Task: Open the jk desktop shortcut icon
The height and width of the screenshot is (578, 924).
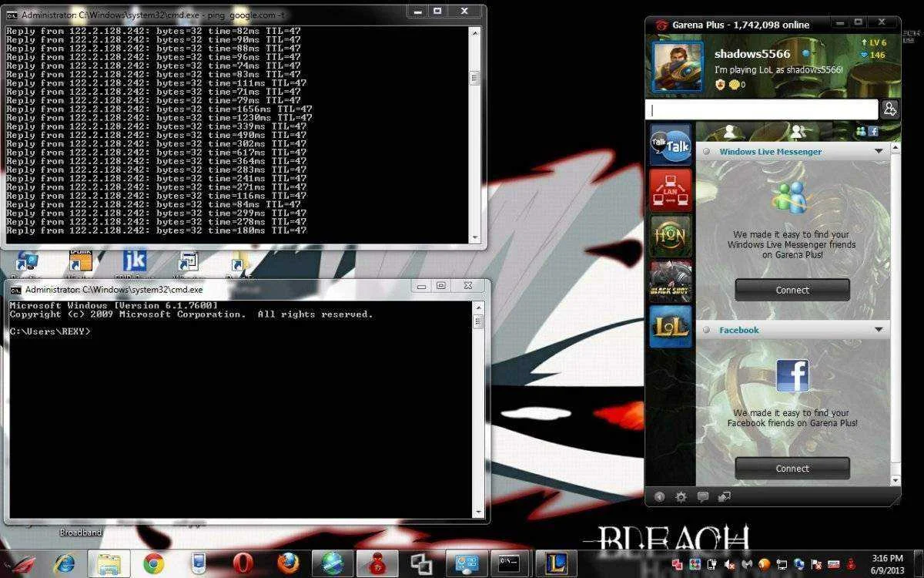Action: (135, 262)
